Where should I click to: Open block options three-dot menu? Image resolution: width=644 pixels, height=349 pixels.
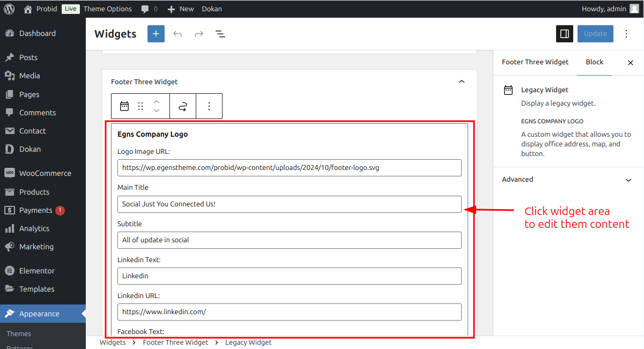pyautogui.click(x=209, y=106)
